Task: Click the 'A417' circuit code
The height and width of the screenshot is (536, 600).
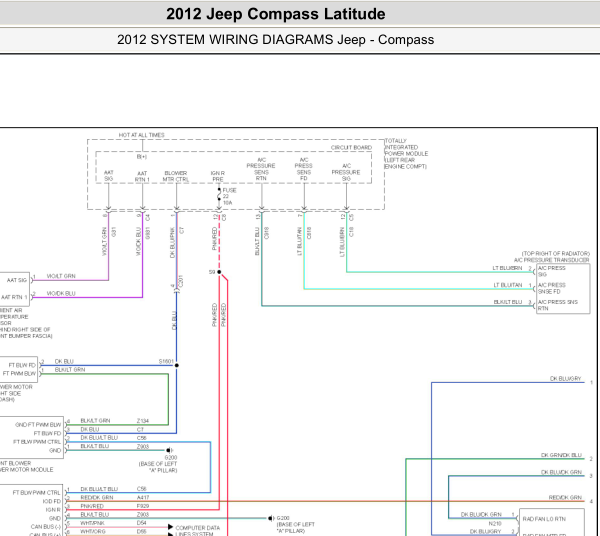Action: [x=143, y=497]
